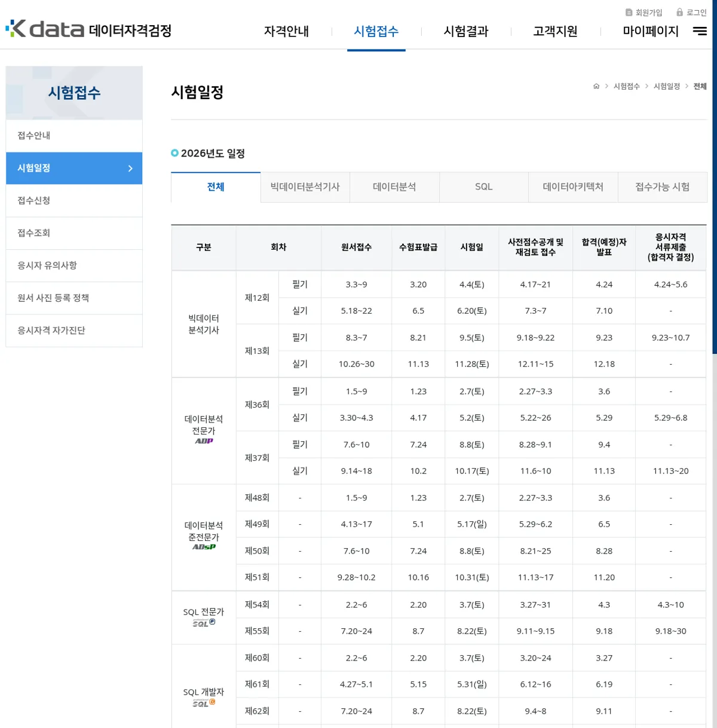
Task: Click the 2026년도 일정 heading
Action: point(213,154)
